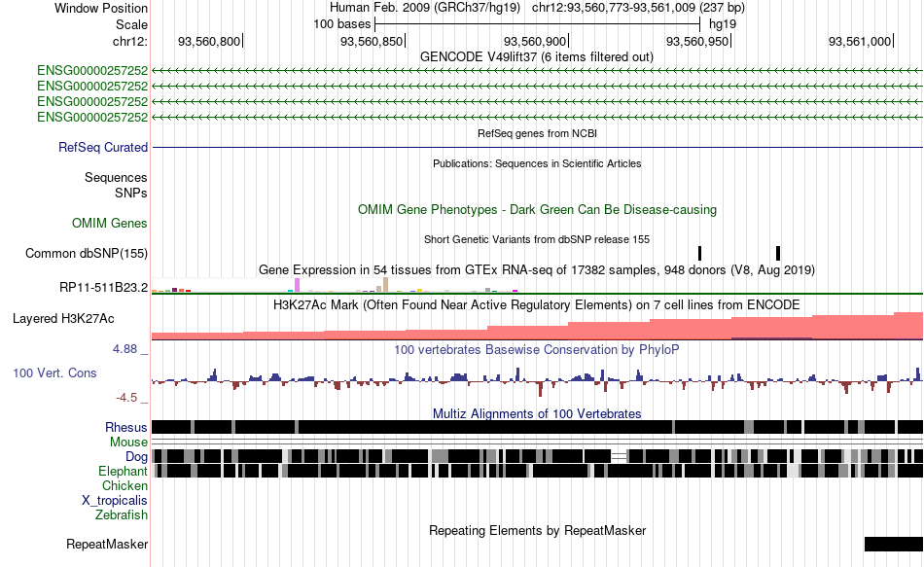Click the Zebrafish species label
This screenshot has width=924, height=567.
(122, 515)
